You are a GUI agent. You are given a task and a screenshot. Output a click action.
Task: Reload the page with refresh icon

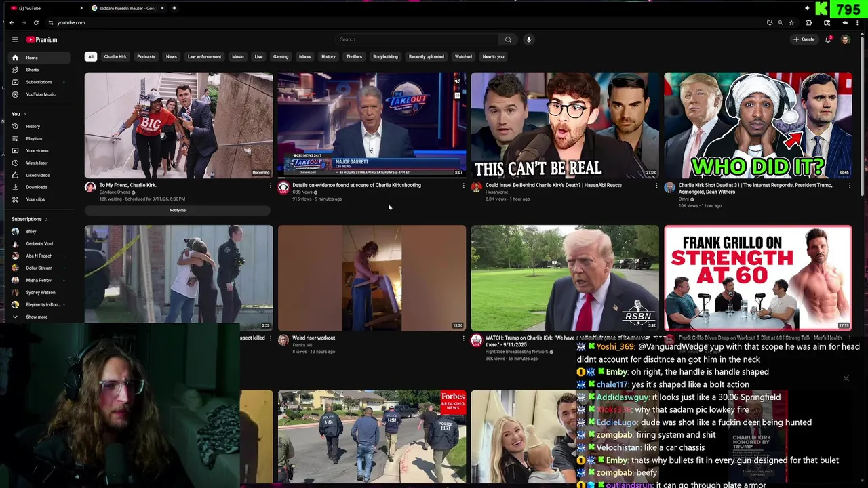tap(36, 22)
